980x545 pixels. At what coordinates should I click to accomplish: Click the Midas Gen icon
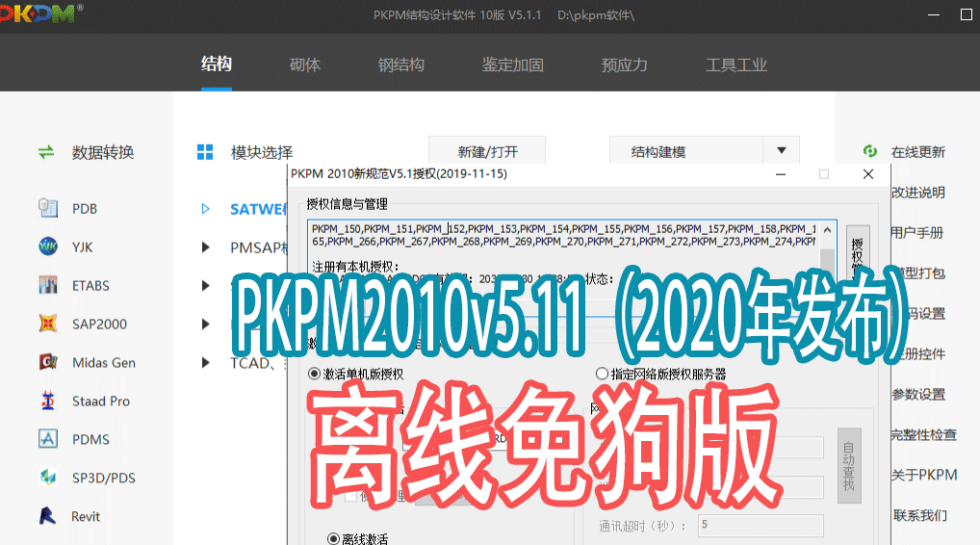[x=48, y=362]
